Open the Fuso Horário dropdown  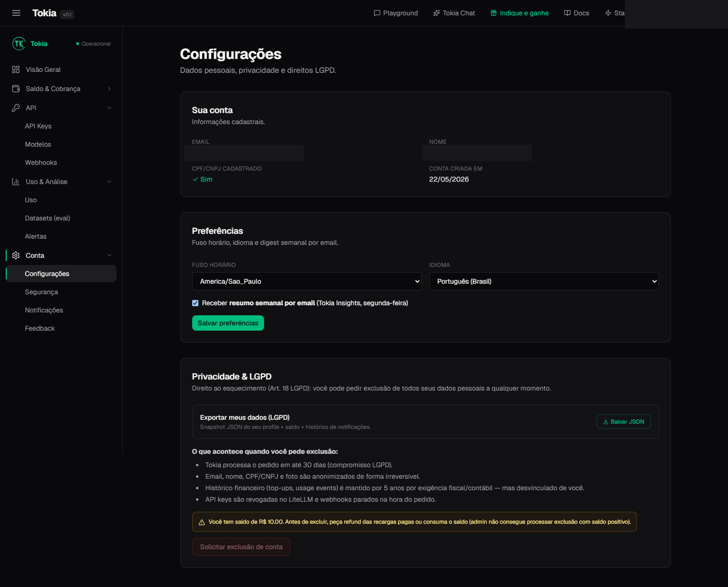307,281
